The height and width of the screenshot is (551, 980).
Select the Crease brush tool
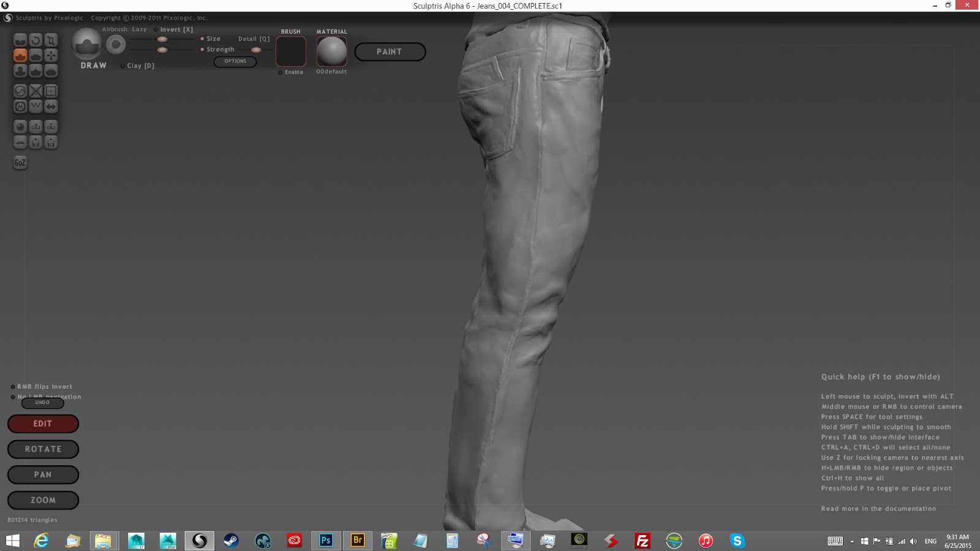(20, 40)
